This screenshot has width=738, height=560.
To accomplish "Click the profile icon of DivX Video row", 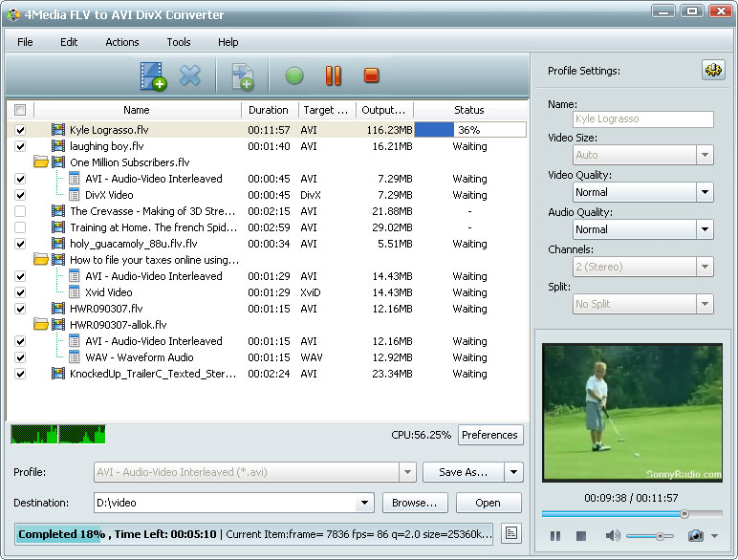I will (x=74, y=194).
